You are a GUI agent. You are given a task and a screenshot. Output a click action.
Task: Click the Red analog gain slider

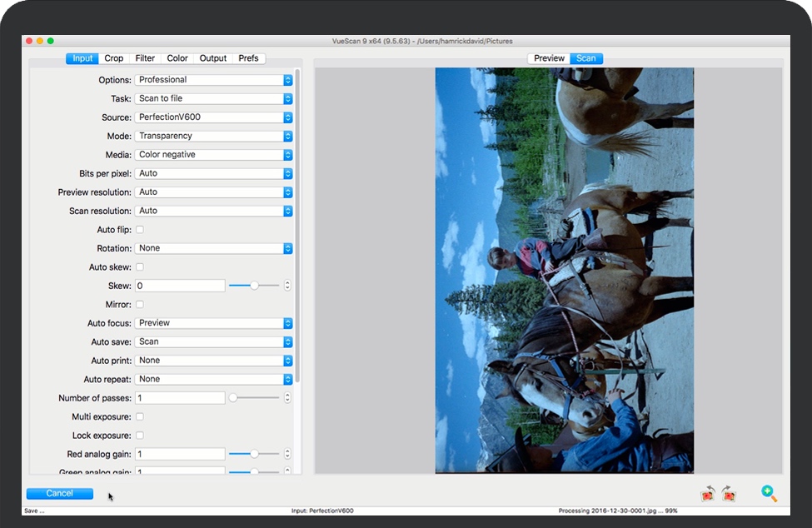(254, 454)
